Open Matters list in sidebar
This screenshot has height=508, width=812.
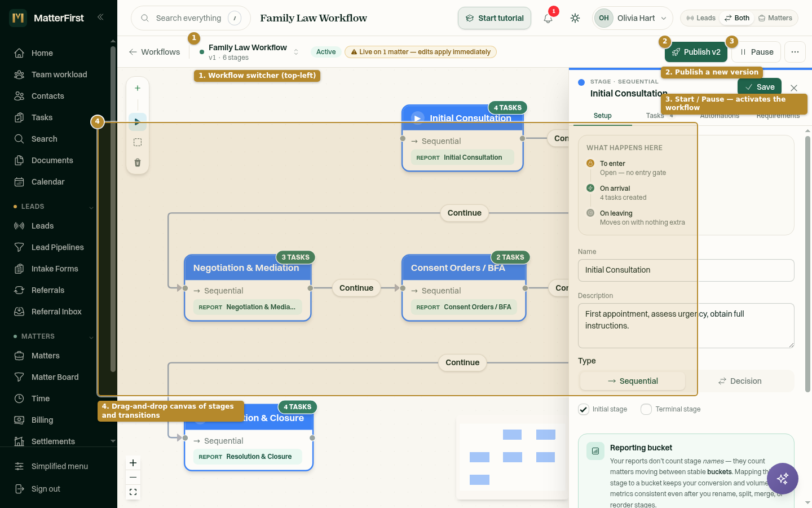point(56,356)
